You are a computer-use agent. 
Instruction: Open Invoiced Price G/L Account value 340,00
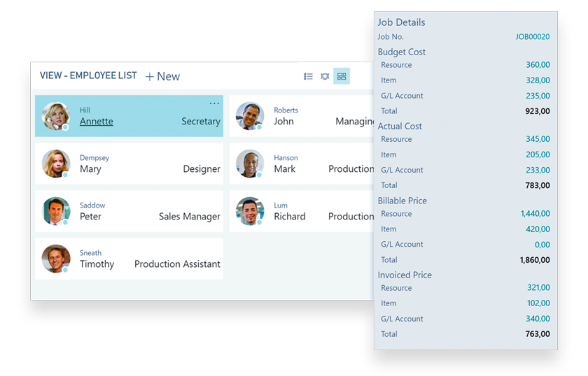538,319
